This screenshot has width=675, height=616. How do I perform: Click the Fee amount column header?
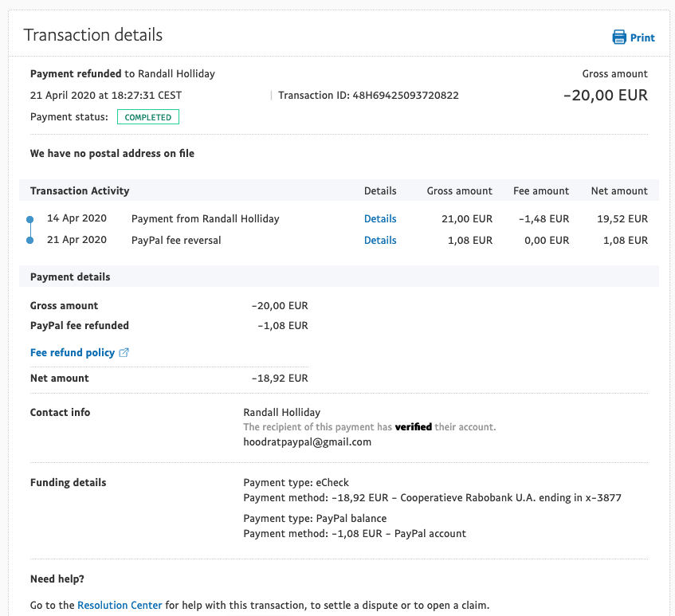tap(541, 190)
